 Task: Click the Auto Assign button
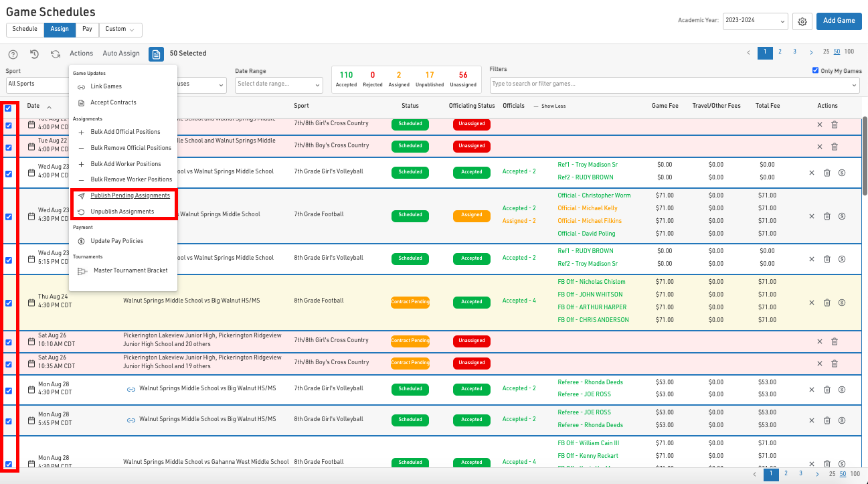[x=121, y=54]
